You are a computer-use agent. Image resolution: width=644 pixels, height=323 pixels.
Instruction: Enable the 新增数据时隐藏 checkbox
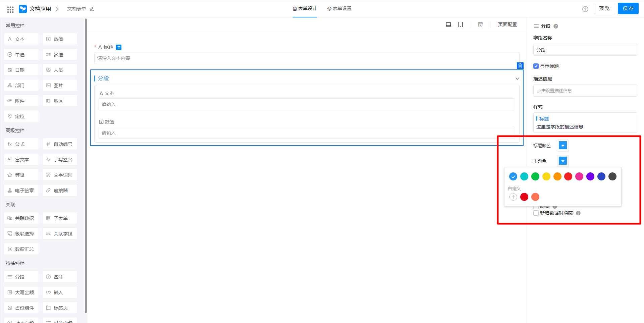[x=536, y=213]
